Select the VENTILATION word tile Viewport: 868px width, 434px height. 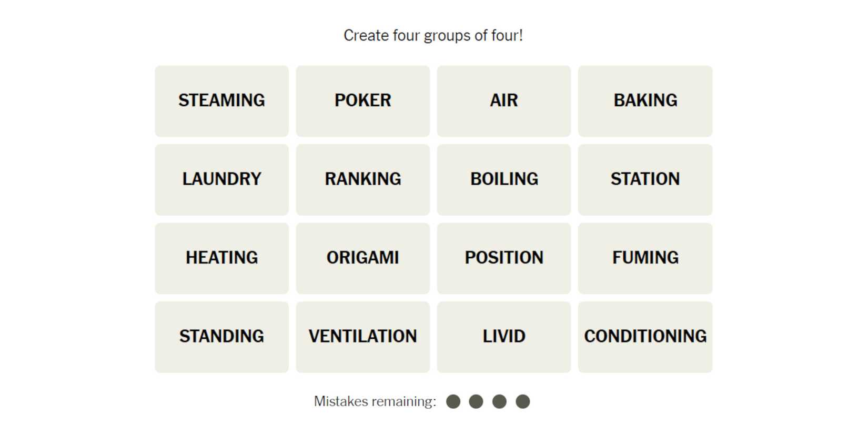coord(362,337)
